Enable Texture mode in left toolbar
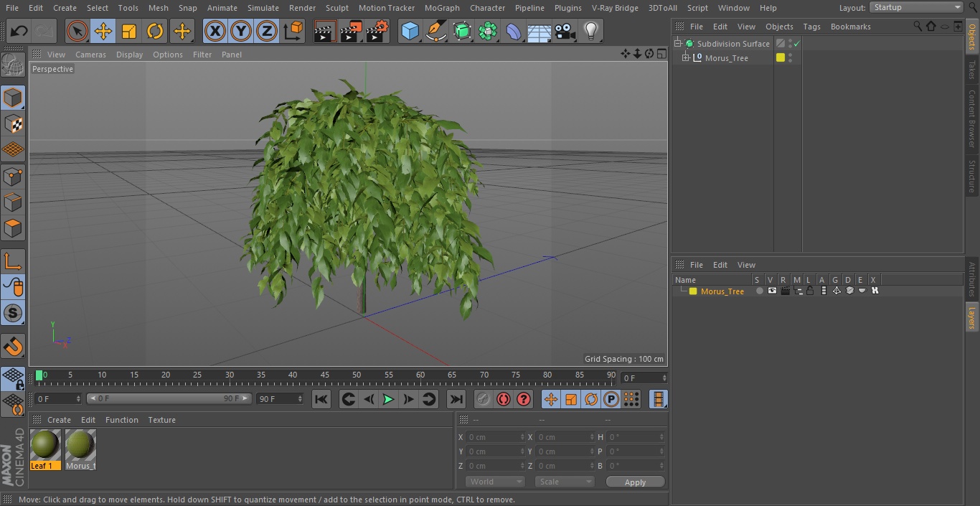 (13, 123)
